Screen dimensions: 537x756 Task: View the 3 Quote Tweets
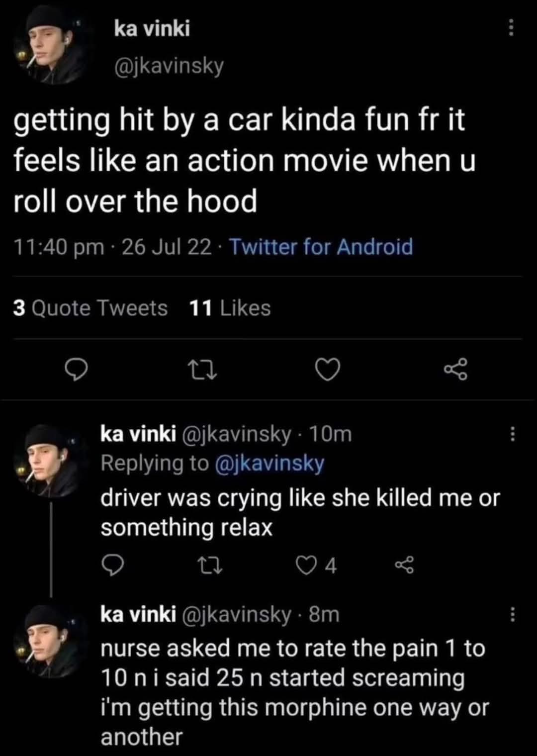pyautogui.click(x=90, y=308)
